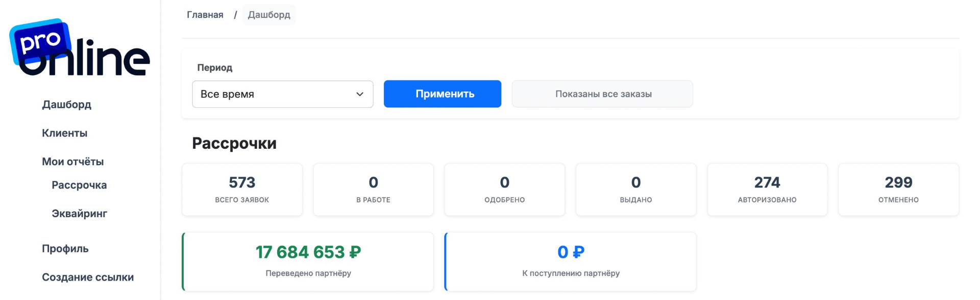This screenshot has height=300, width=980.
Task: Click the pro online logo
Action: pos(80,48)
